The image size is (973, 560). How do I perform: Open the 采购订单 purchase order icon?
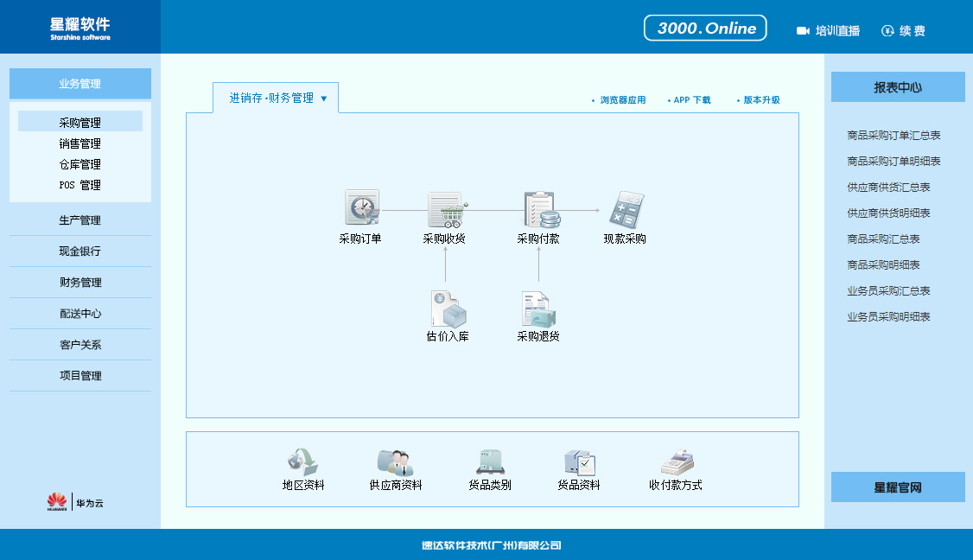point(360,209)
